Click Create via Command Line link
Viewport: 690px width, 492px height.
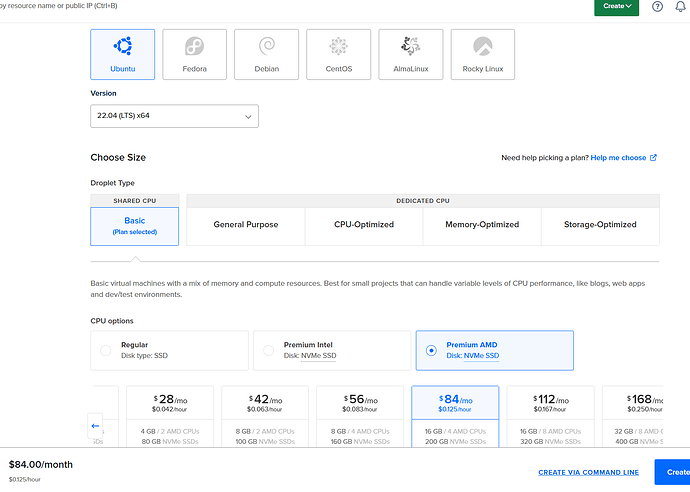pos(588,472)
